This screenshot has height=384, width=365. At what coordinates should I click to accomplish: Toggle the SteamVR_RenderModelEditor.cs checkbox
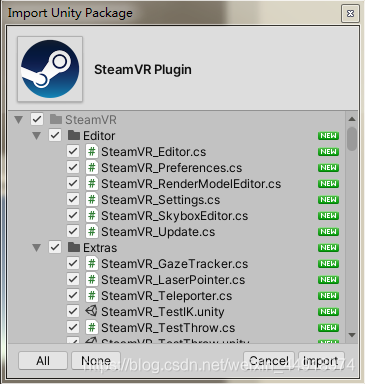73,183
